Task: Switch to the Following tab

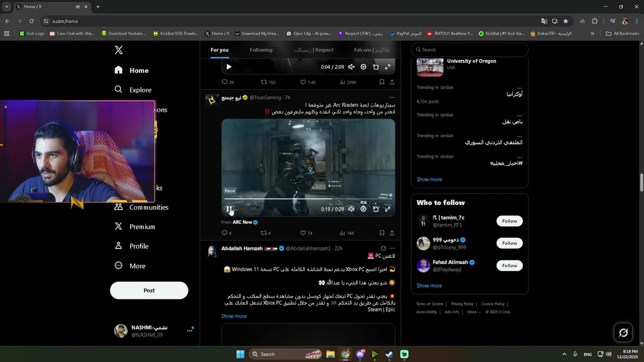Action: pyautogui.click(x=261, y=50)
